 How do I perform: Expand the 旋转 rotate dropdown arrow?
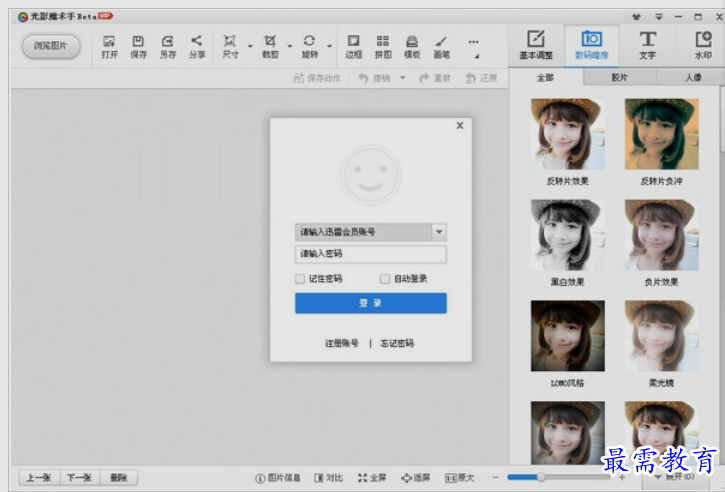[330, 46]
